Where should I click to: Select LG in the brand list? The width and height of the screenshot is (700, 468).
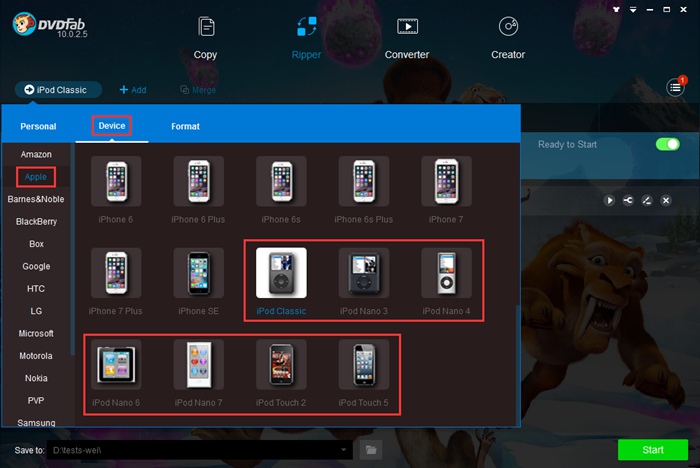[36, 311]
